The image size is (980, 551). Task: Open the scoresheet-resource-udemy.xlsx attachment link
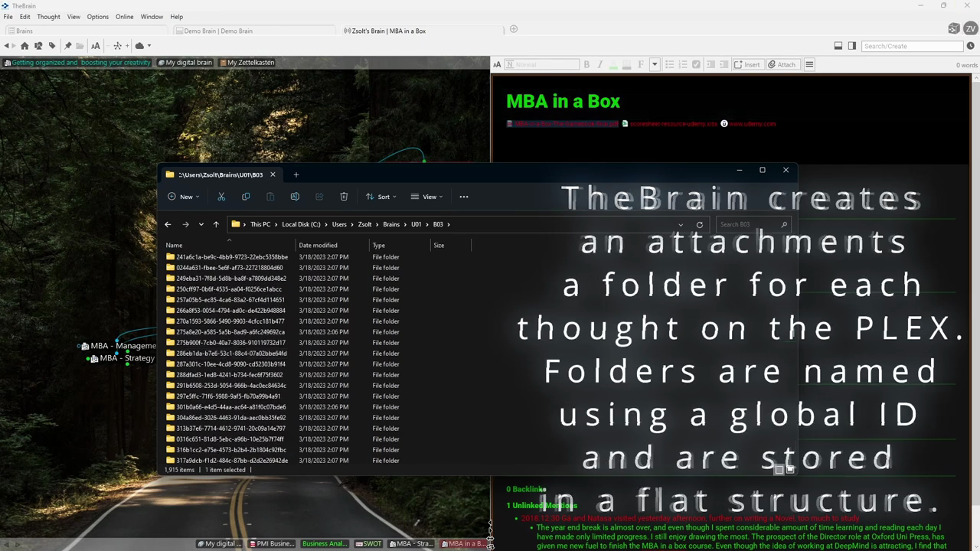(x=670, y=123)
